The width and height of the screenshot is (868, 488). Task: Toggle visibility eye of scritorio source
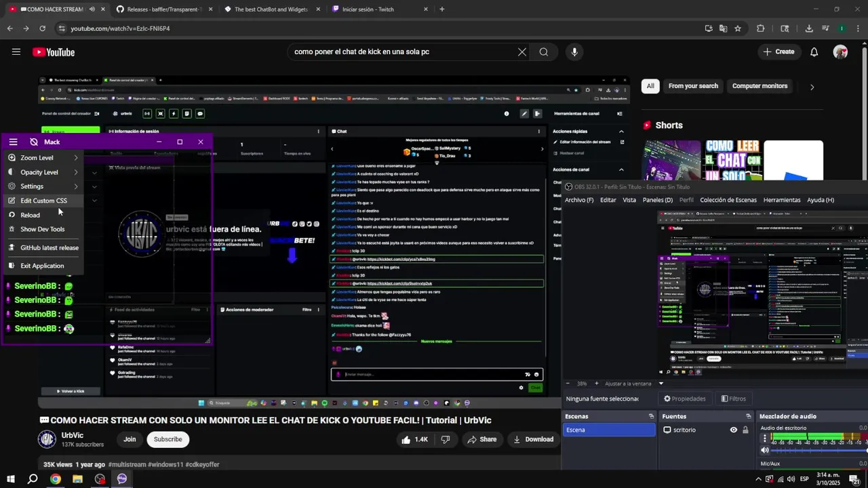coord(733,430)
